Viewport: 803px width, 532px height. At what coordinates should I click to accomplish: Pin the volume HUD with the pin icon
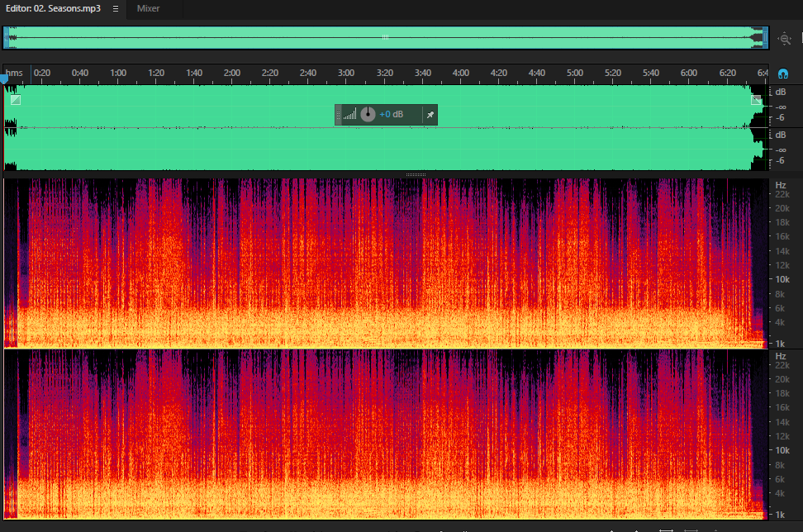coord(430,115)
